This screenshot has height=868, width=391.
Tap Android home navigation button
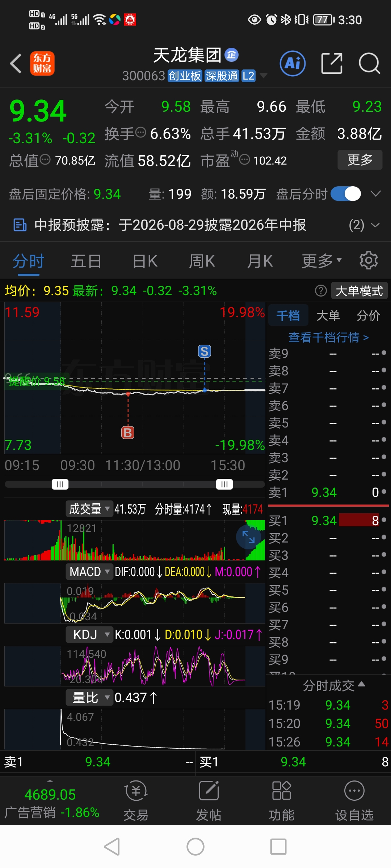(195, 847)
